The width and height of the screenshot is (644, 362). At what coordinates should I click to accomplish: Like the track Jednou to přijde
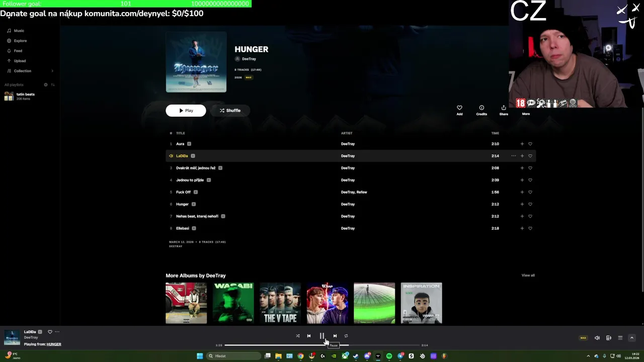pyautogui.click(x=530, y=180)
